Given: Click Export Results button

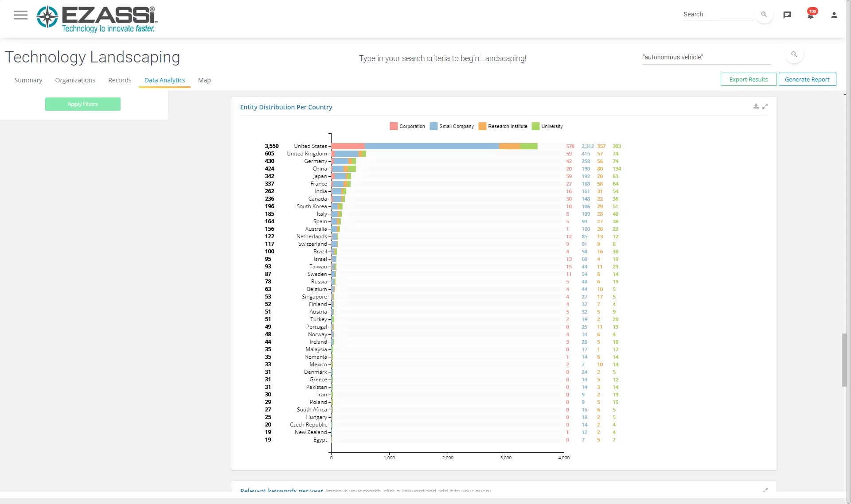Looking at the screenshot, I should [749, 79].
